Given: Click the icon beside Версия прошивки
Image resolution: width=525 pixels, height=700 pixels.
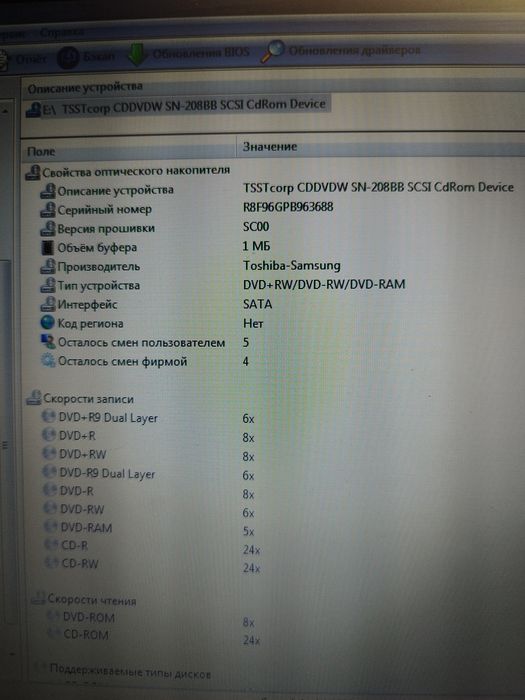Looking at the screenshot, I should [x=47, y=229].
